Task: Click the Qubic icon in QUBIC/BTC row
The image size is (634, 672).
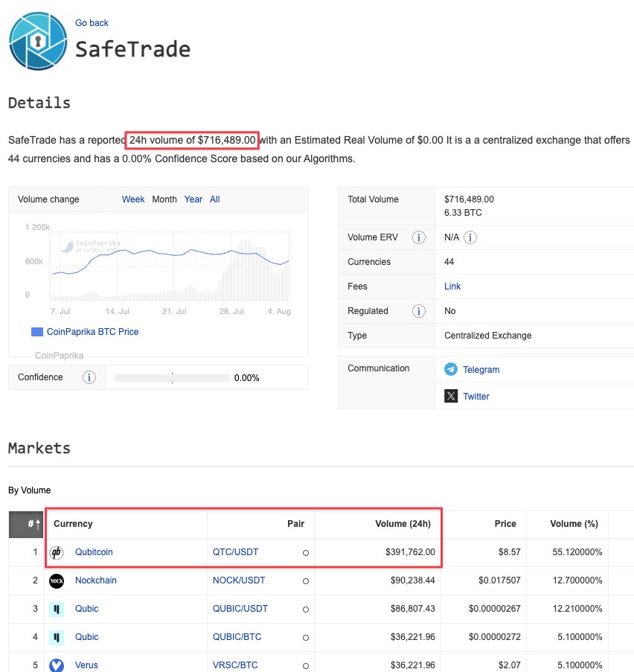Action: pyautogui.click(x=57, y=637)
